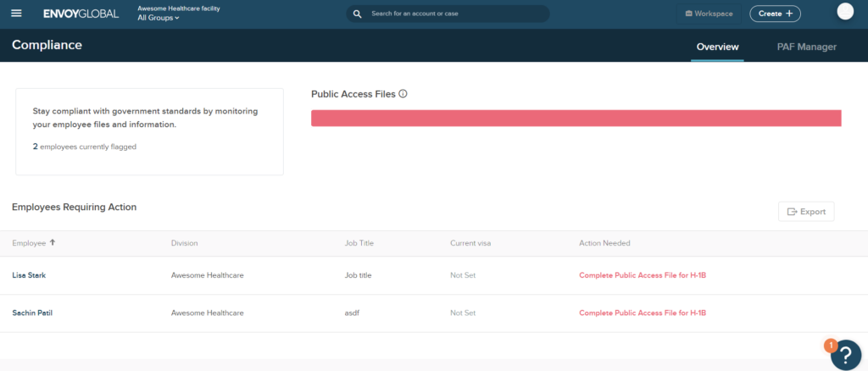Expand the All Groups dropdown

159,18
